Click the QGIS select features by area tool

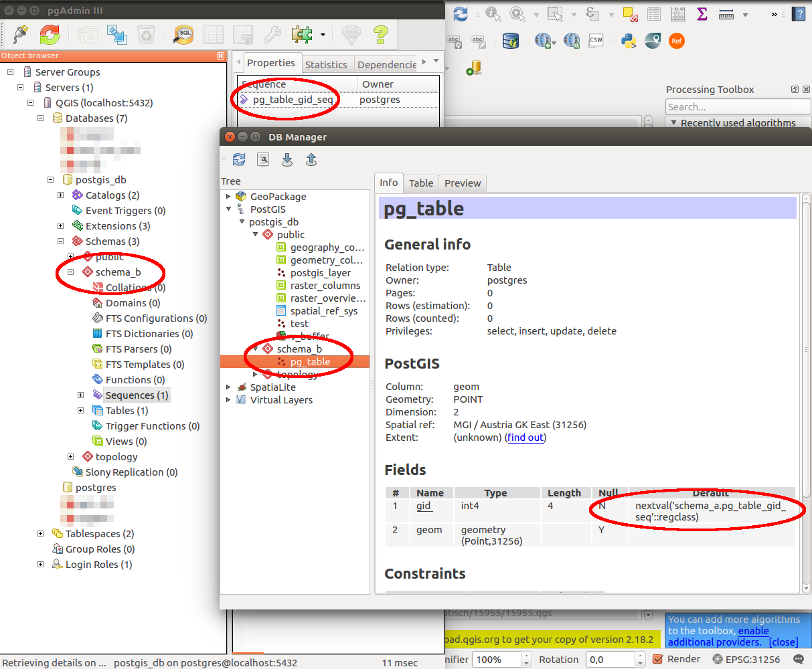click(x=556, y=13)
